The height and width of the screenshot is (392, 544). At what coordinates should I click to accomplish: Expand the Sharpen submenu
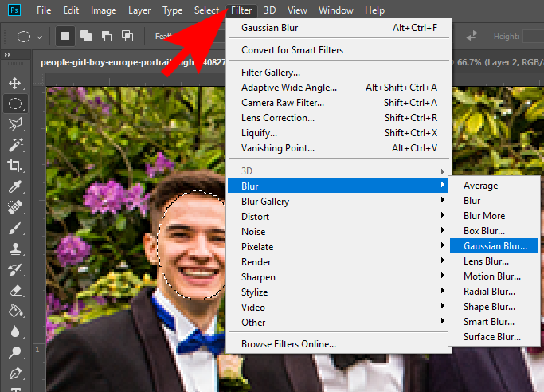click(x=338, y=277)
